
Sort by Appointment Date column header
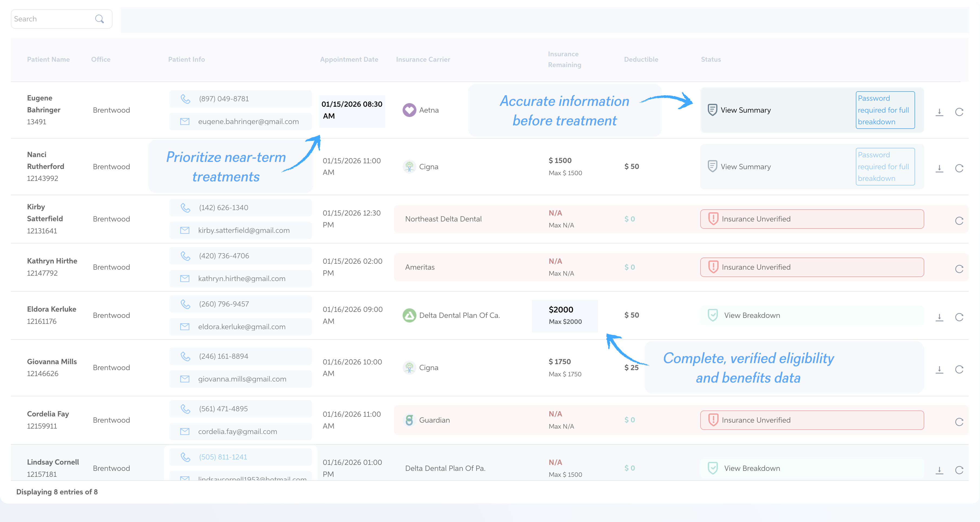pyautogui.click(x=348, y=59)
